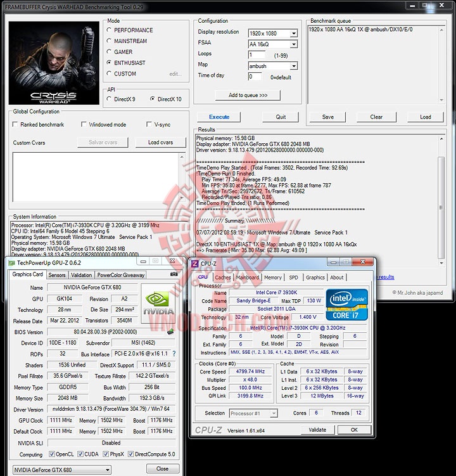This screenshot has height=476, width=456.
Task: Click the OK button in CPU-Z
Action: [x=354, y=430]
